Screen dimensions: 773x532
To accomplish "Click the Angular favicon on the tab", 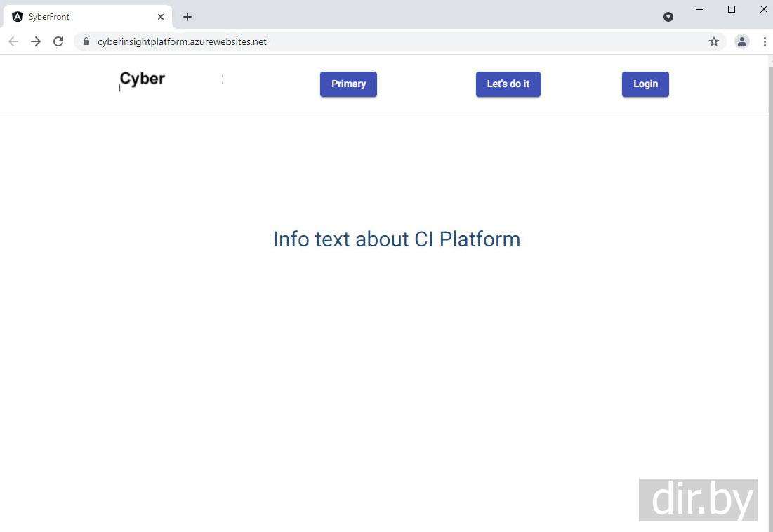I will (18, 17).
